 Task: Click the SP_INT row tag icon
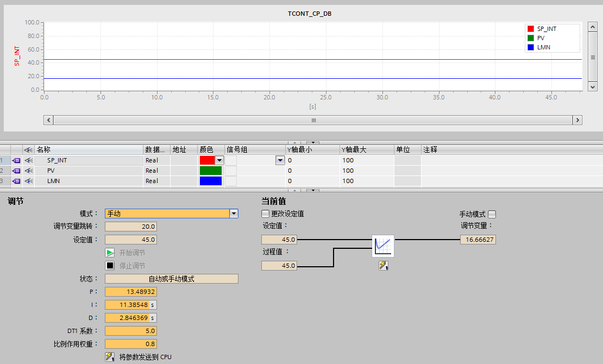coord(16,160)
